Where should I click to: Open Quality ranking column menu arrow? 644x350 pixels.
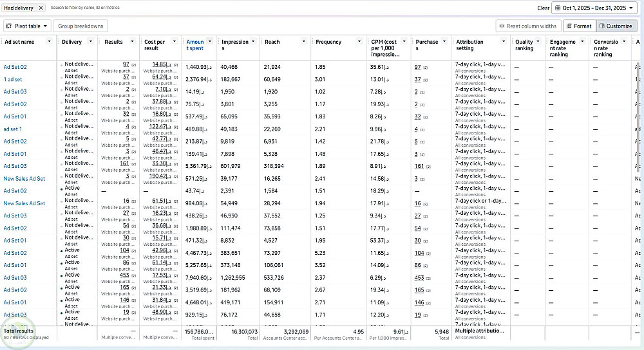[x=538, y=41]
